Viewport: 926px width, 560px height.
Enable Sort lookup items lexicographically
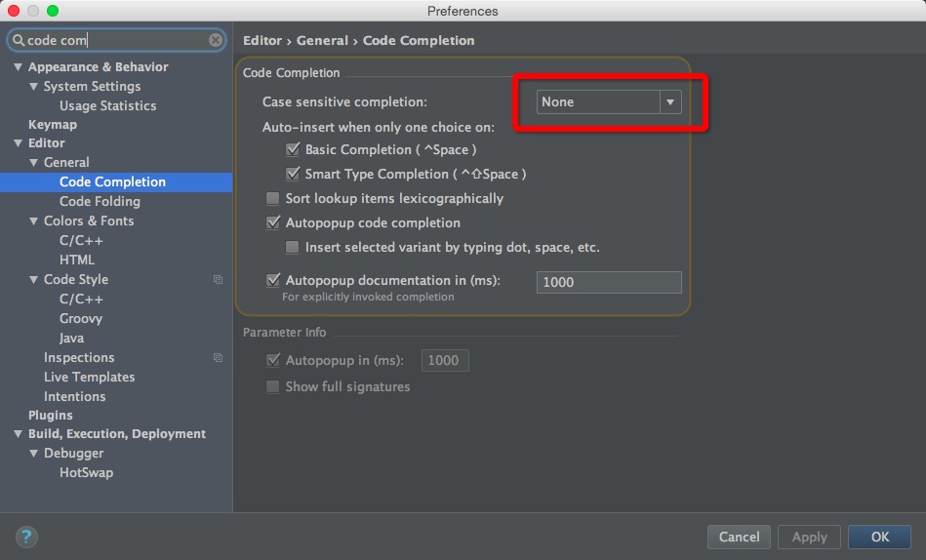(x=273, y=199)
